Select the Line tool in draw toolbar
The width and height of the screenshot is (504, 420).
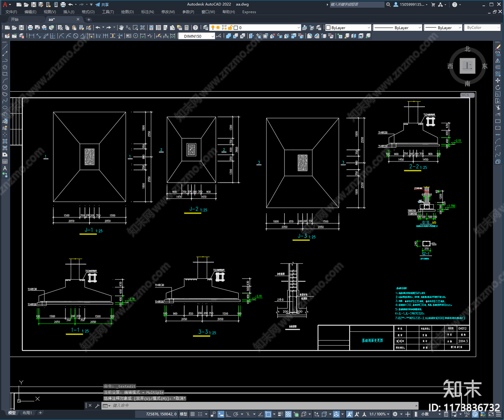5,47
